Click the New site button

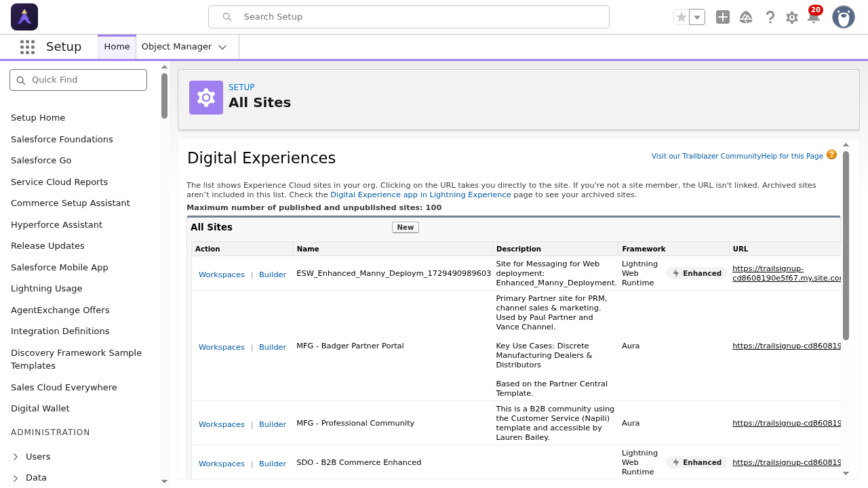coord(406,227)
